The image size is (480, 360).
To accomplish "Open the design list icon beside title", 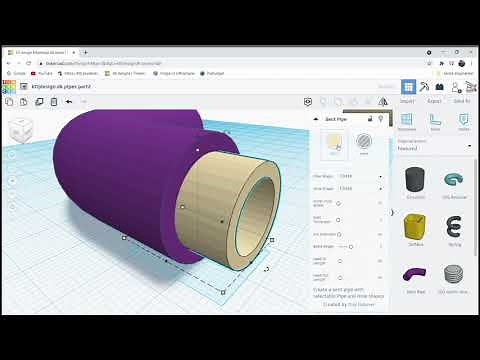I will pos(23,87).
